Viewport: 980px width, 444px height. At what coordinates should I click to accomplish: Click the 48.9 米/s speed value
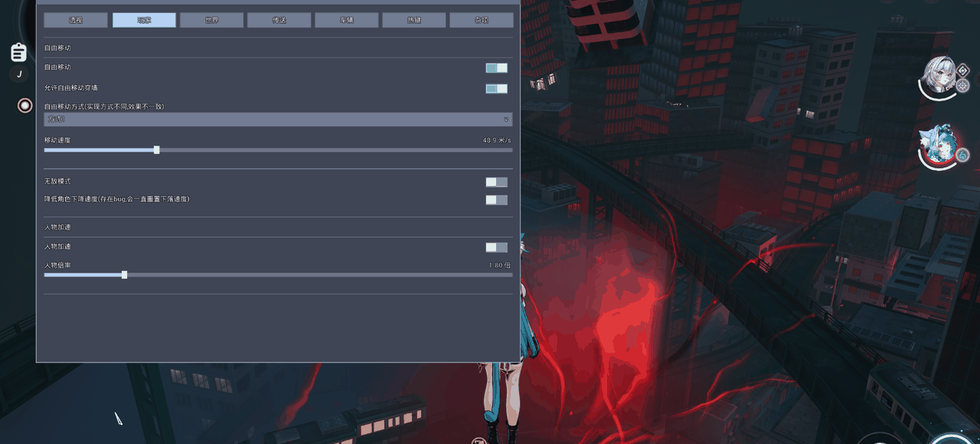[x=496, y=141]
